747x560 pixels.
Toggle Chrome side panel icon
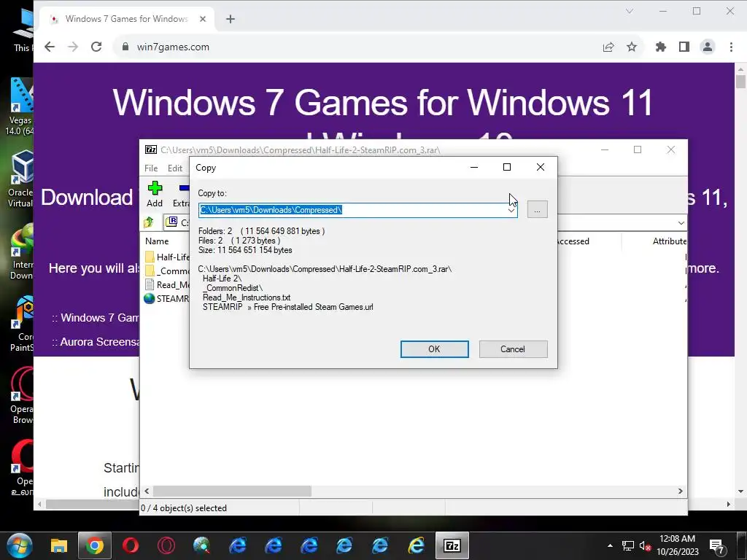tap(684, 47)
